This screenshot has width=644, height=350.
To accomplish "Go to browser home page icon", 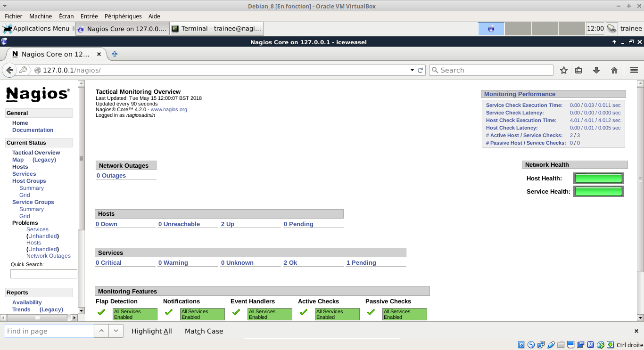I will pyautogui.click(x=614, y=70).
